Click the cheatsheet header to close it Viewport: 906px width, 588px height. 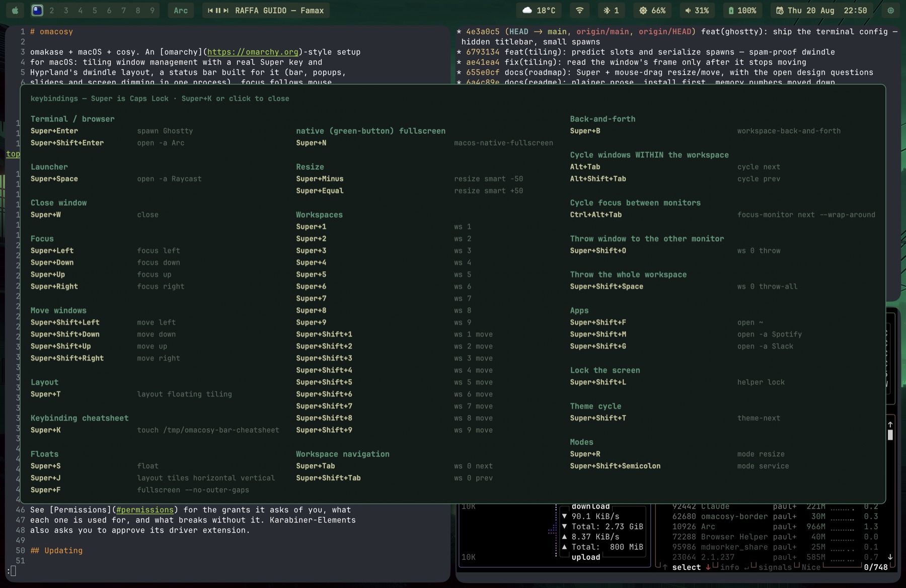(160, 99)
